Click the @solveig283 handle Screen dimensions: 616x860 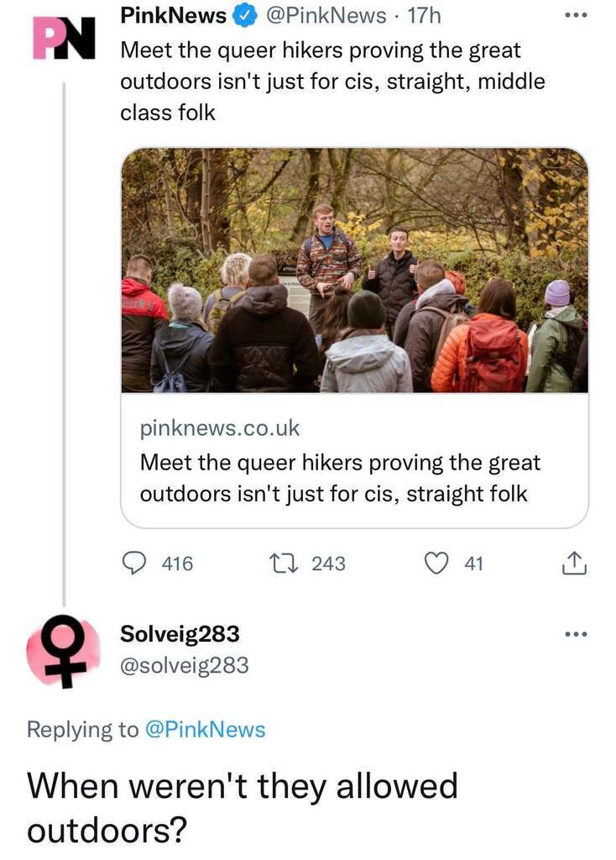[x=185, y=665]
